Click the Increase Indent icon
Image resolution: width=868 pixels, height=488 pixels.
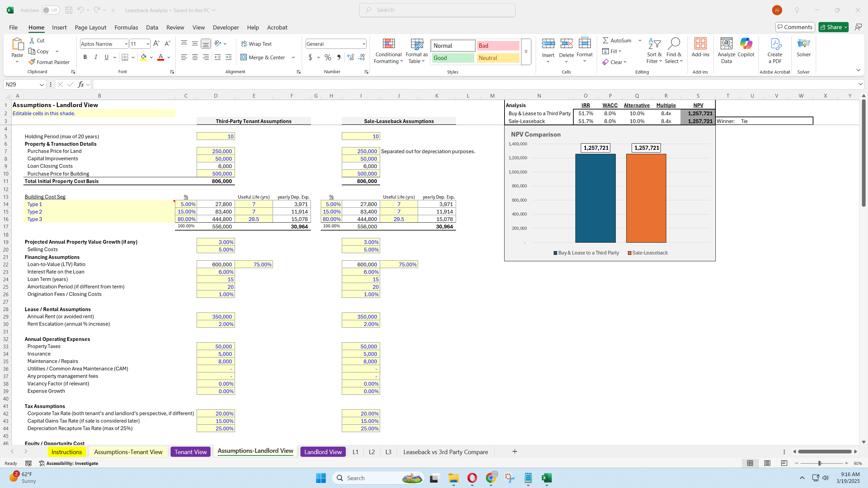(x=229, y=57)
